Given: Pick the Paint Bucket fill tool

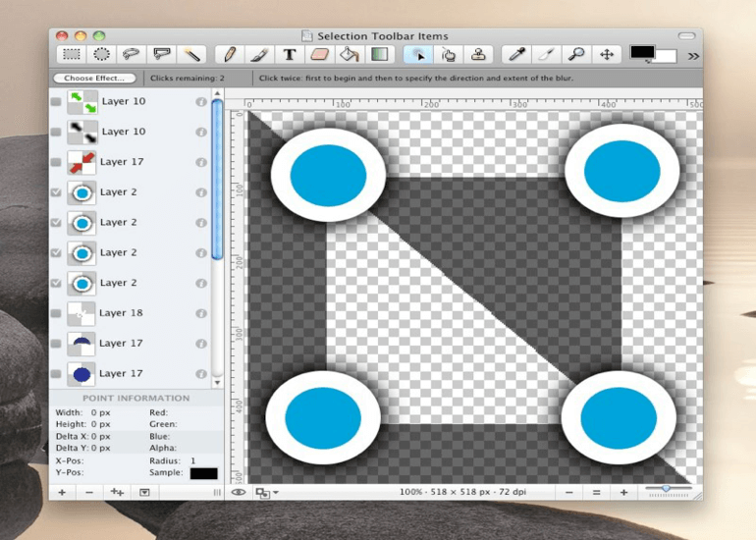Looking at the screenshot, I should point(351,55).
